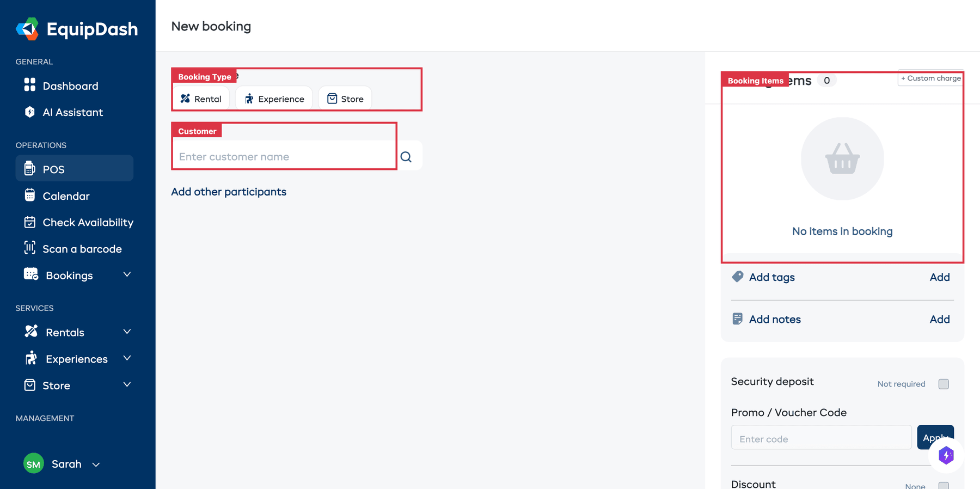This screenshot has height=489, width=980.
Task: Select the Rental booking type
Action: [x=201, y=99]
